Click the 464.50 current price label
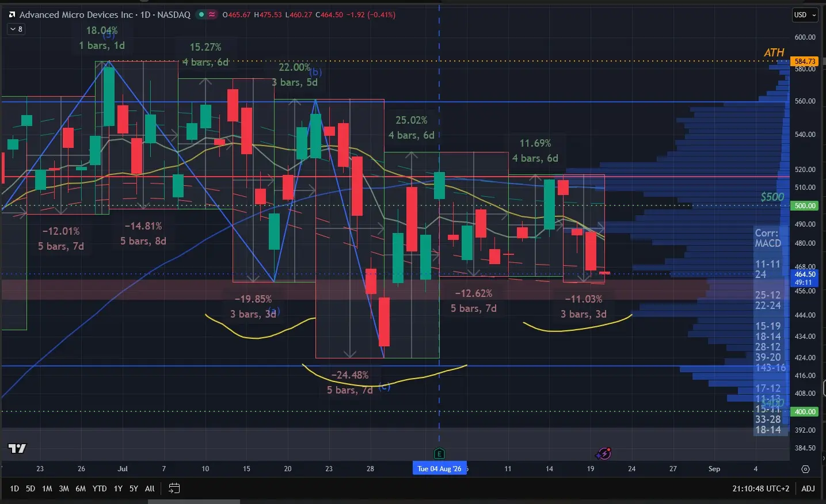The height and width of the screenshot is (504, 826). [805, 274]
